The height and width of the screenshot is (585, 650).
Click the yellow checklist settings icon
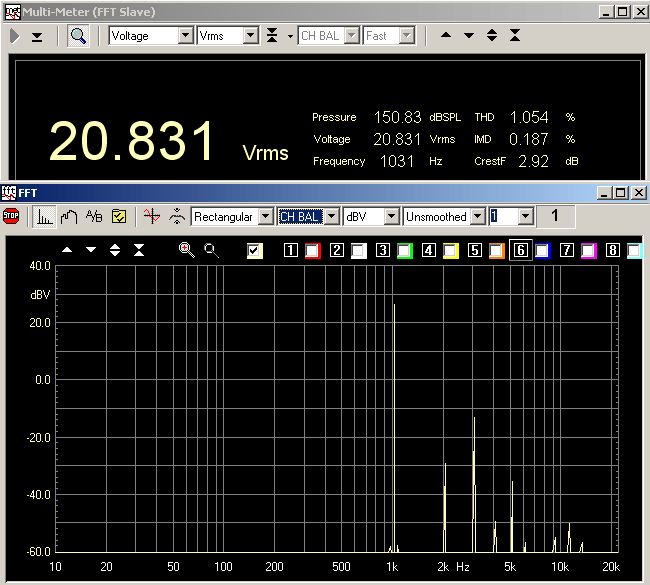click(119, 216)
